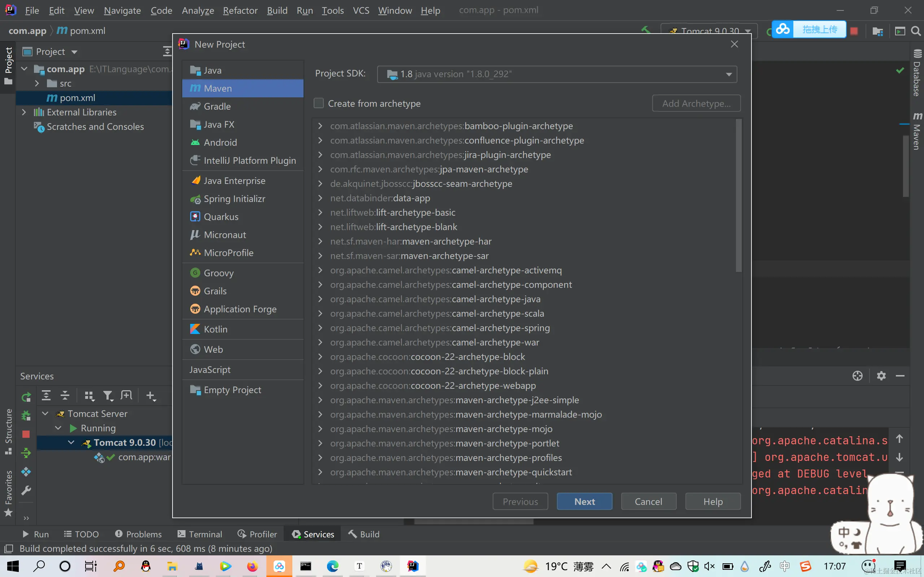The height and width of the screenshot is (577, 924).
Task: Collapse the Tomcat Server node
Action: coord(45,414)
